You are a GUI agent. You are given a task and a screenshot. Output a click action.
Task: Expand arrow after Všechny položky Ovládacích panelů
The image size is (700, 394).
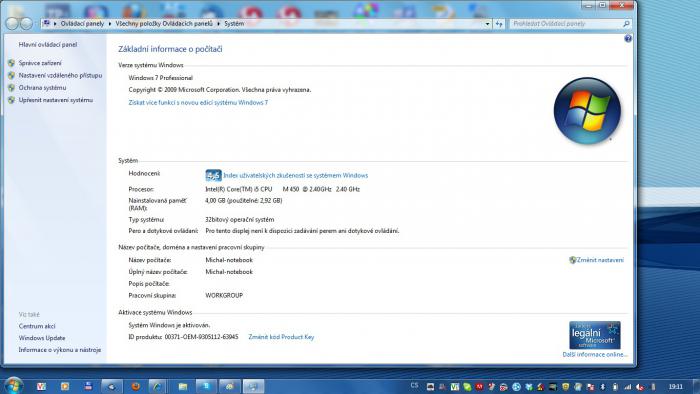(219, 24)
